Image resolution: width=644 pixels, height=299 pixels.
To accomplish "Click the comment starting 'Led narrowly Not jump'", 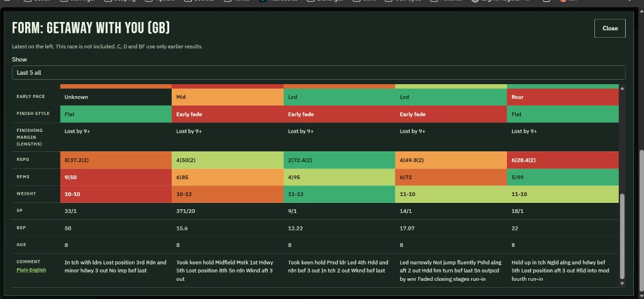I will point(450,271).
